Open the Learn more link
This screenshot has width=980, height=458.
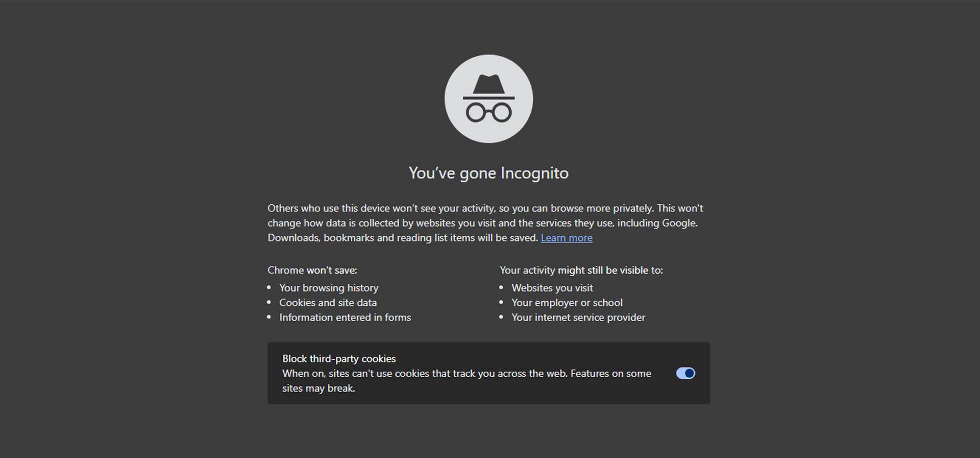click(567, 238)
